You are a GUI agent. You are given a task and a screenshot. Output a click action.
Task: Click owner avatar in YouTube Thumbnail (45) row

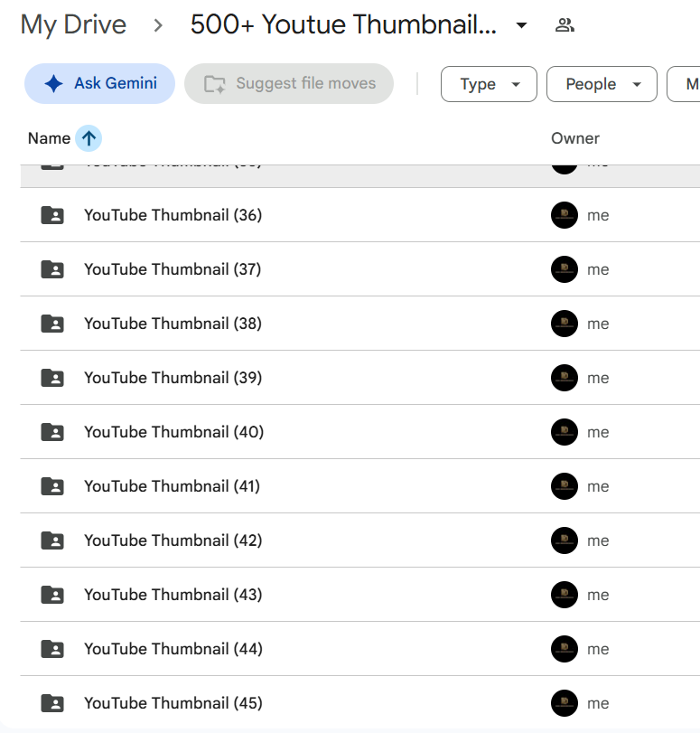click(565, 703)
